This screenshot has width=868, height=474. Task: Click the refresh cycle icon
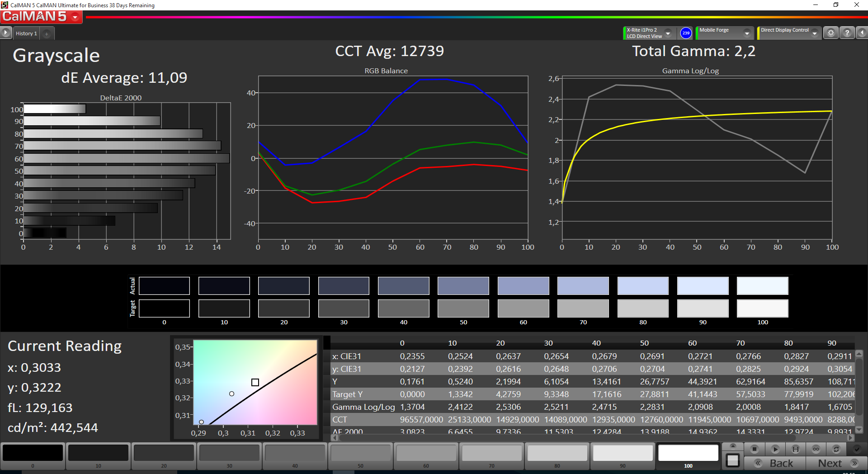pos(836,449)
